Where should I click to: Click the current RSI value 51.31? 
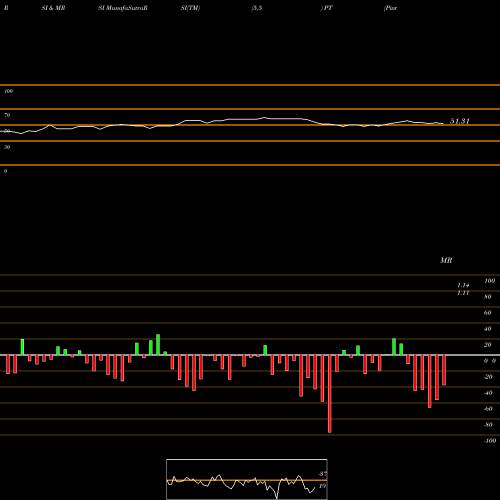coord(460,121)
